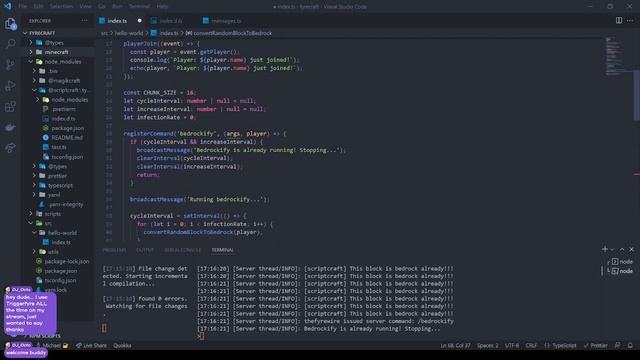Click the unsaved dot on index.ts tab
This screenshot has width=640, height=360.
coord(140,20)
